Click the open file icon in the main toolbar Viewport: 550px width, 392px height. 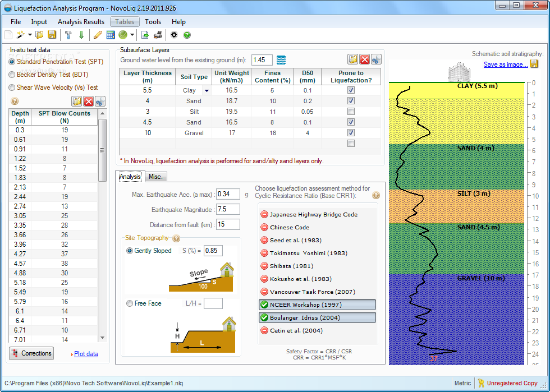pyautogui.click(x=40, y=35)
